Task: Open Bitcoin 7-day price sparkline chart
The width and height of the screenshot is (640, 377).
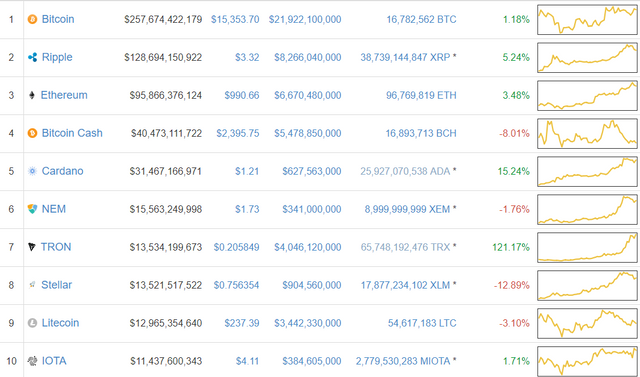Action: (x=587, y=19)
